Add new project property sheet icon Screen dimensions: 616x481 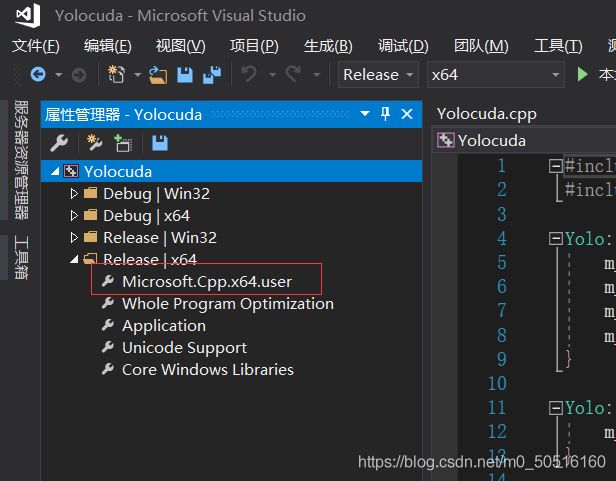point(94,143)
